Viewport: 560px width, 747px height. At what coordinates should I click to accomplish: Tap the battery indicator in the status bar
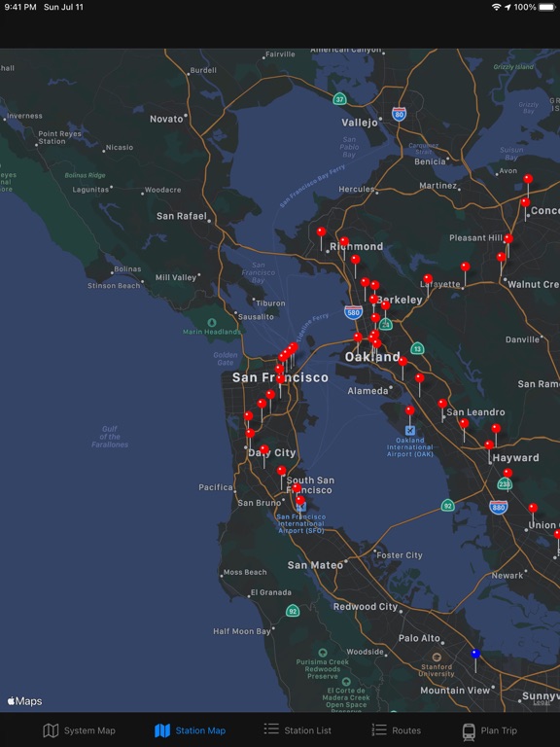[x=547, y=7]
